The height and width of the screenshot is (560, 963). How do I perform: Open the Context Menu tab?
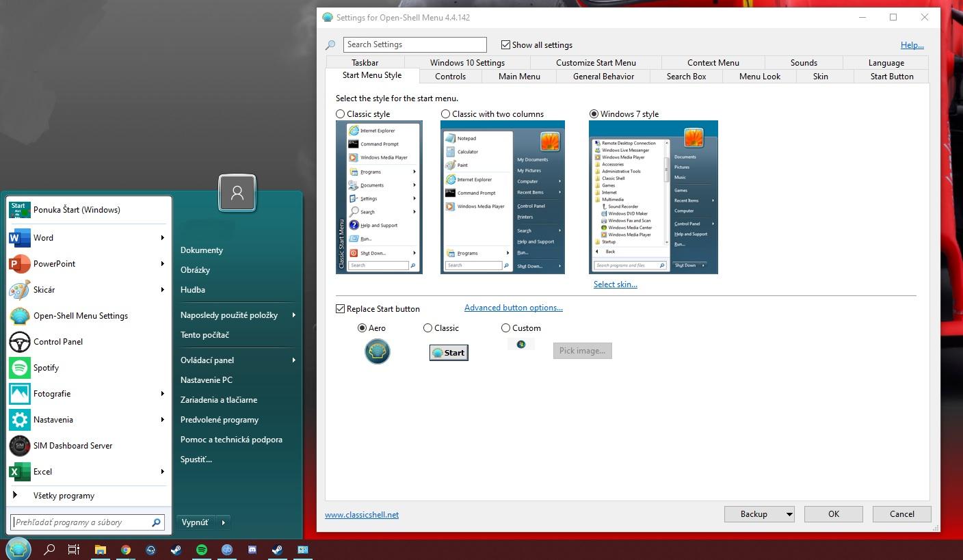(x=711, y=62)
